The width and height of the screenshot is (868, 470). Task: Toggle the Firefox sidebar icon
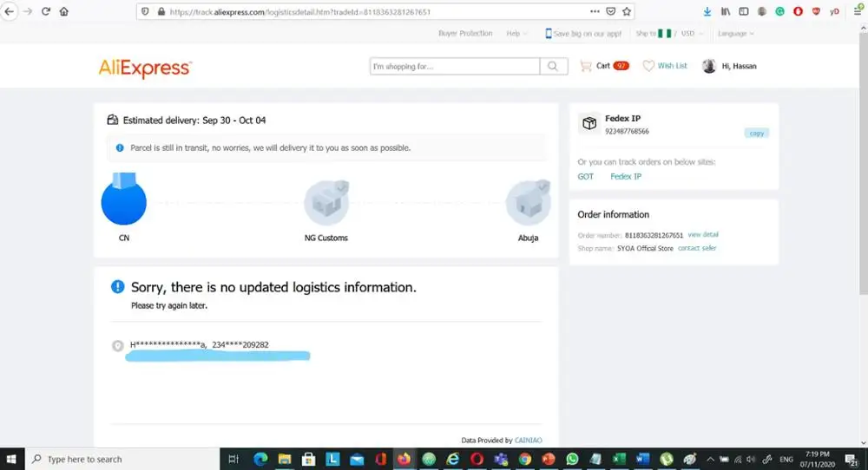point(744,11)
